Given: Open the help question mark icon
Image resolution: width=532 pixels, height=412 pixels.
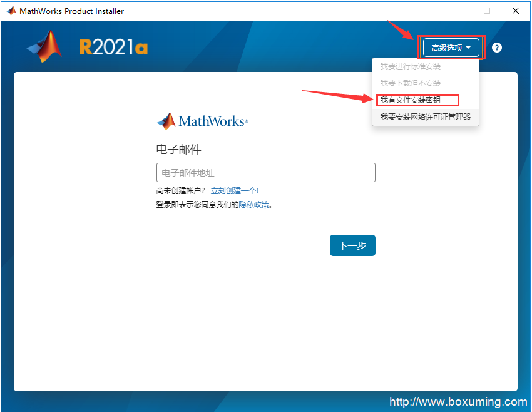Looking at the screenshot, I should pyautogui.click(x=497, y=48).
